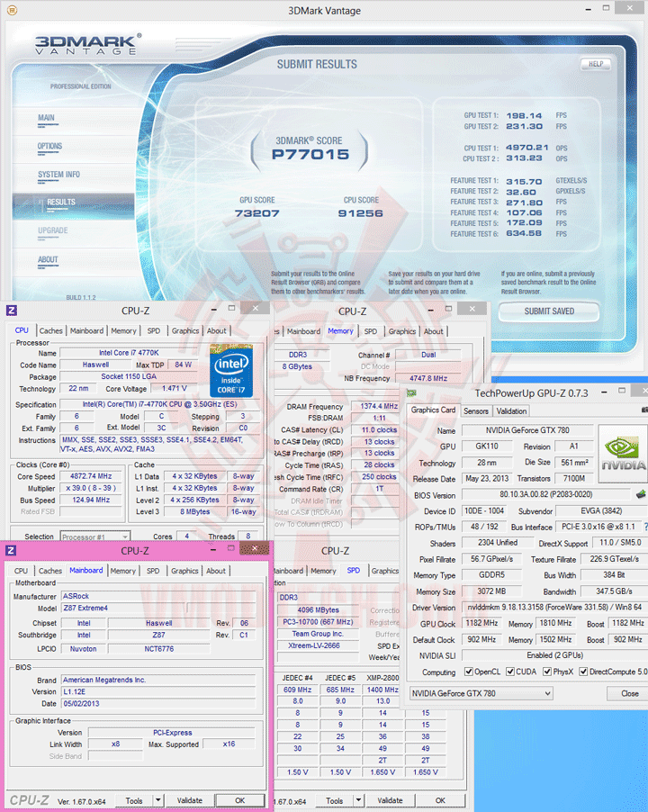Click the P77015 3DMark score
Screen dimensions: 648x812
[310, 154]
